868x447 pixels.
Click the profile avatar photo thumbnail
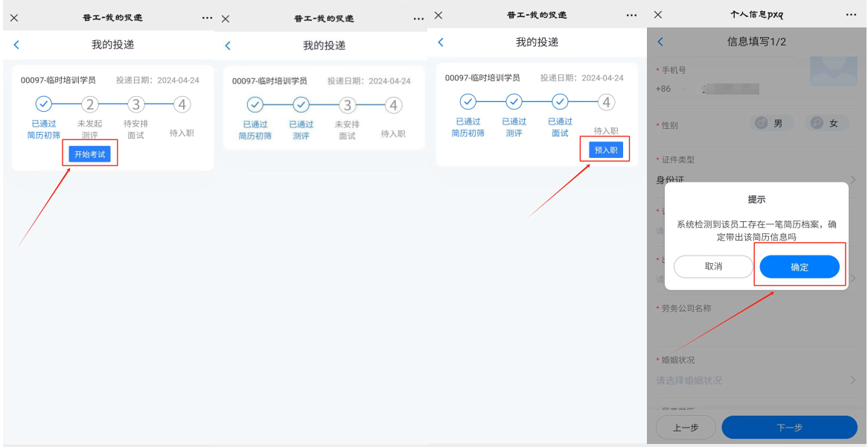pyautogui.click(x=833, y=72)
